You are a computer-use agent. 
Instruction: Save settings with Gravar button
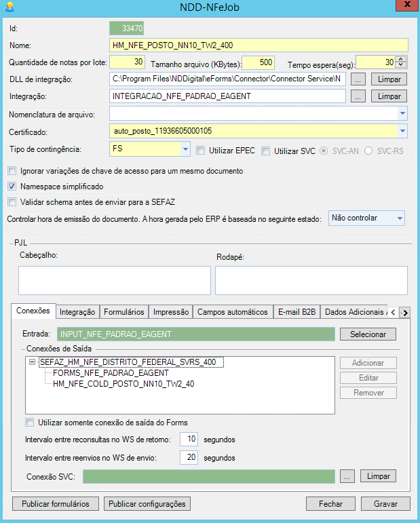385,503
